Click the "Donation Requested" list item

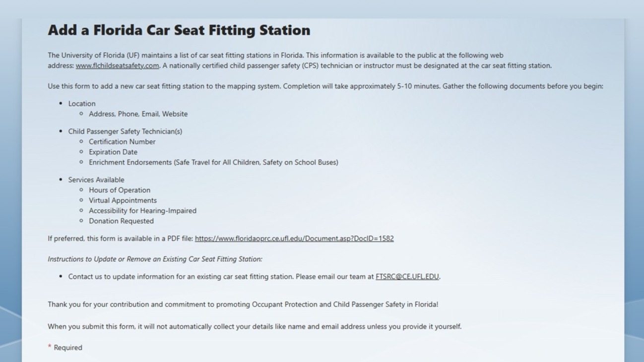pos(121,221)
